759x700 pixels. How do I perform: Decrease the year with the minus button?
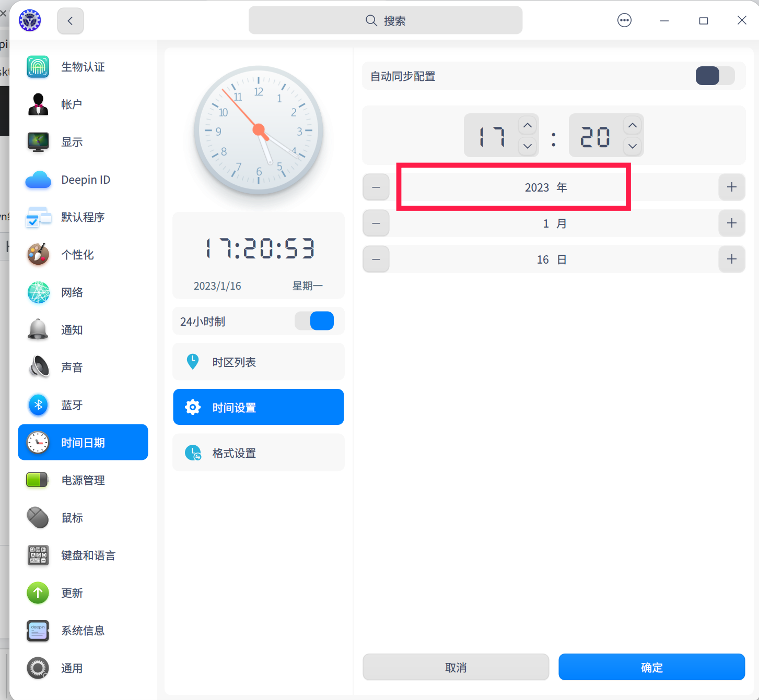[376, 187]
